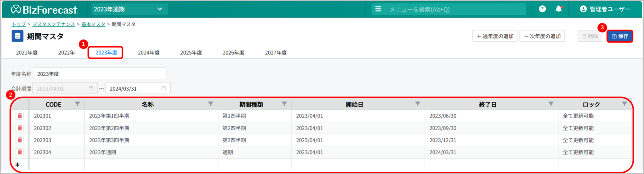This screenshot has width=644, height=174.
Task: Open filter on ロック column
Action: tap(624, 104)
